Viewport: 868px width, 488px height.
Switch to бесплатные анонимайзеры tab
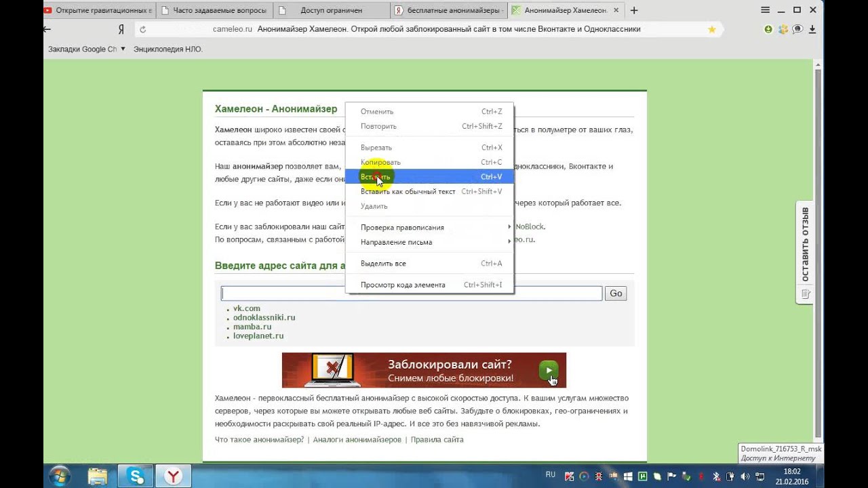click(449, 10)
